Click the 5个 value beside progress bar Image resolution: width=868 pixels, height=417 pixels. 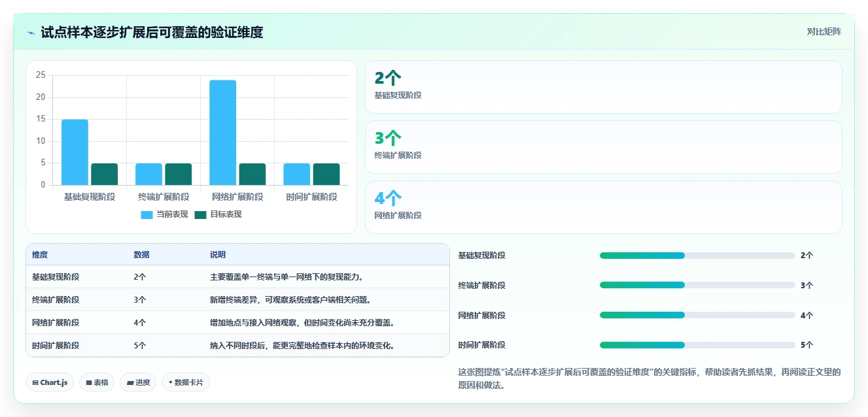tap(807, 345)
